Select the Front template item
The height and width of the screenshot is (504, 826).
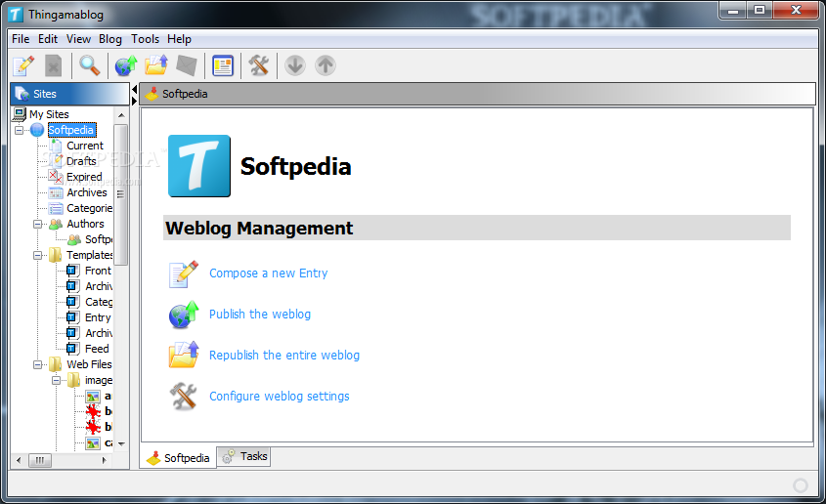coord(98,271)
